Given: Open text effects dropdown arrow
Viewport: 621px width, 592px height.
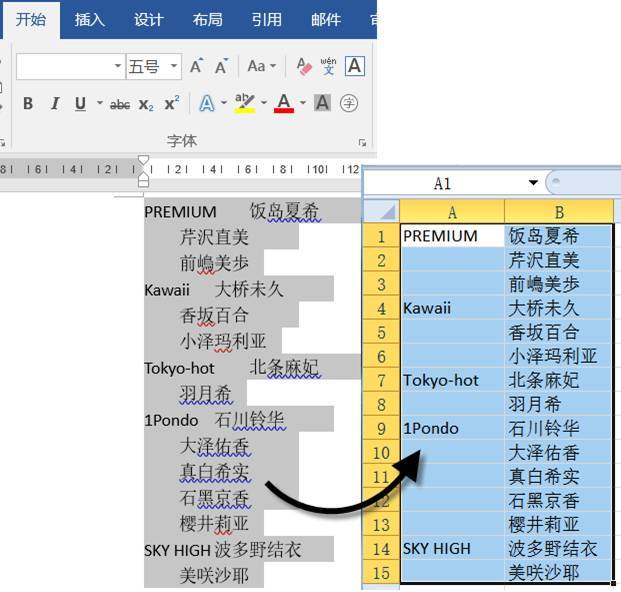Looking at the screenshot, I should click(224, 103).
